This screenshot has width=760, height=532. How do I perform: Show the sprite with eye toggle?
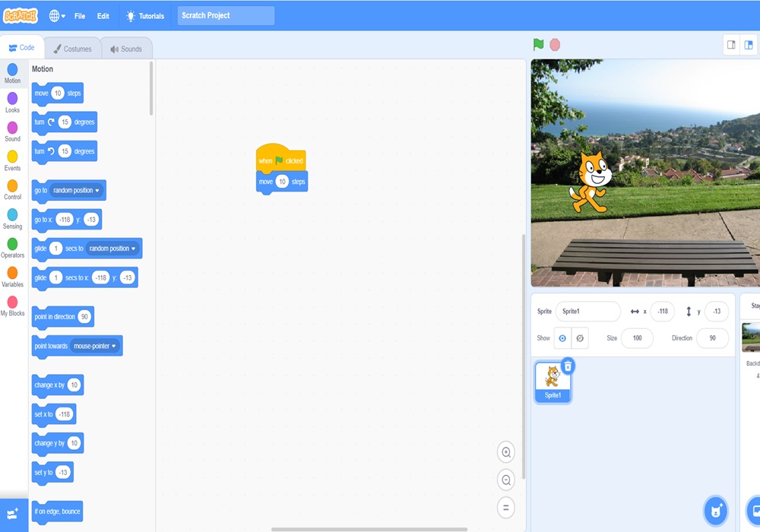[x=562, y=338]
